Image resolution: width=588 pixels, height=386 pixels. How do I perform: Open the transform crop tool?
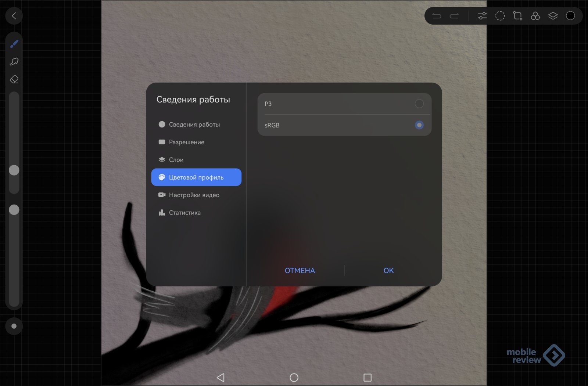pos(517,16)
